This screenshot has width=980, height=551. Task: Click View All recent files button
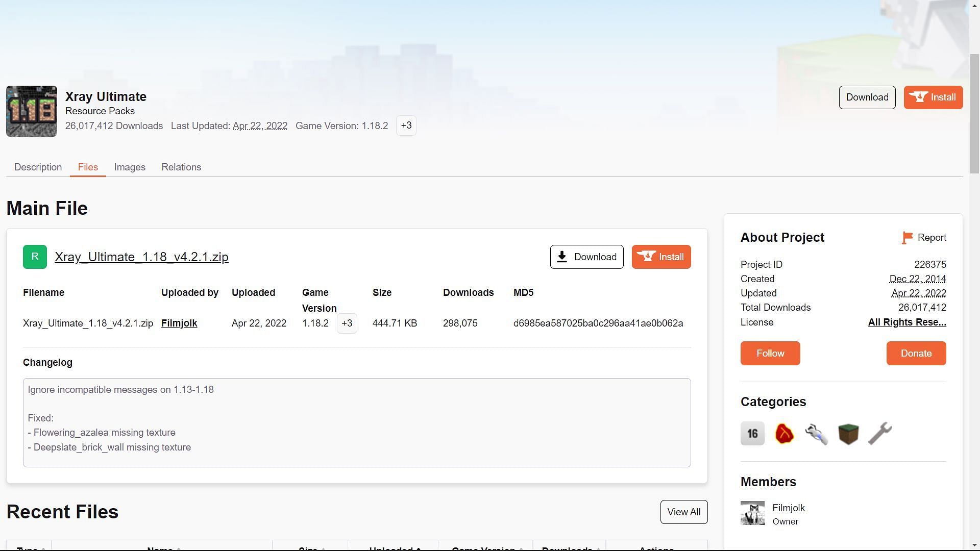click(x=684, y=512)
